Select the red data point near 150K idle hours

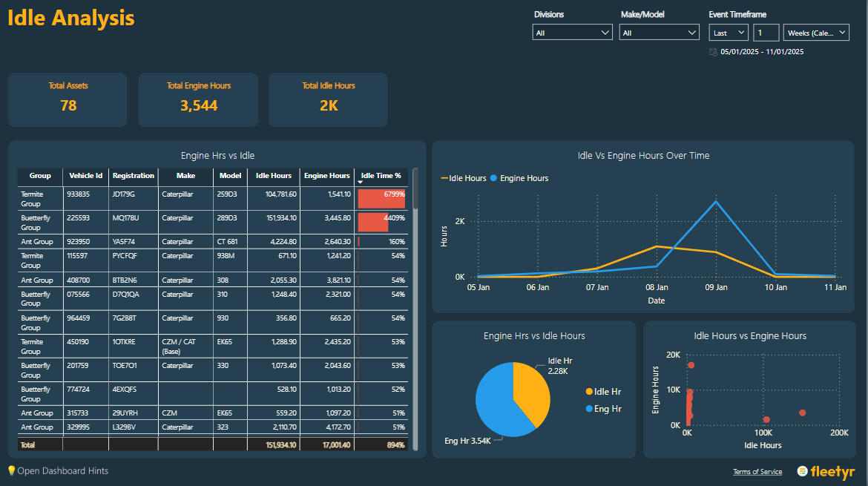click(x=802, y=413)
